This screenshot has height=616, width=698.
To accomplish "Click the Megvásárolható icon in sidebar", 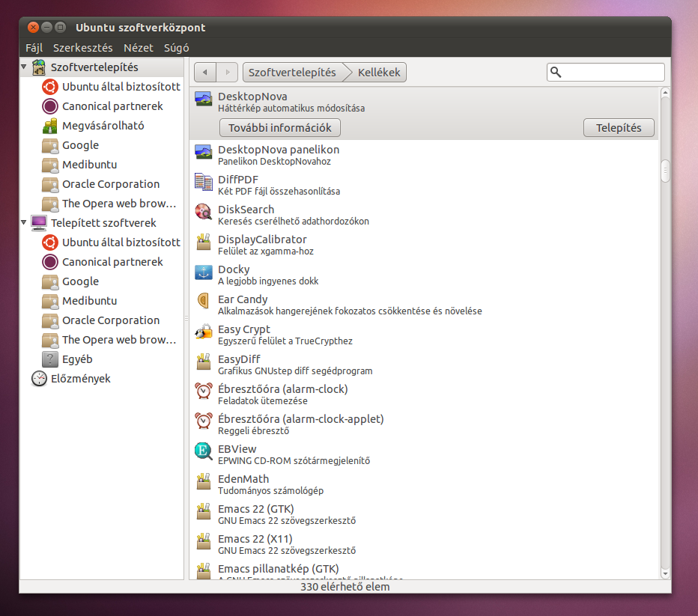I will [50, 126].
